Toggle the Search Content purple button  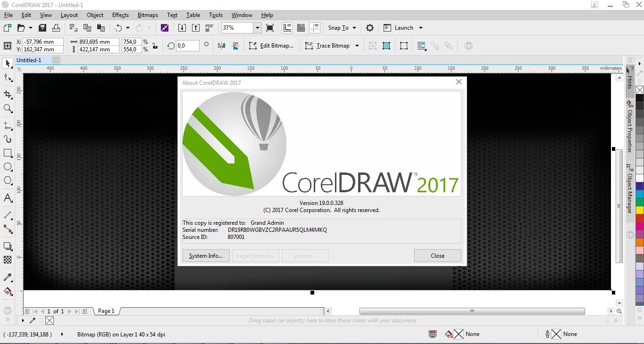pos(164,28)
